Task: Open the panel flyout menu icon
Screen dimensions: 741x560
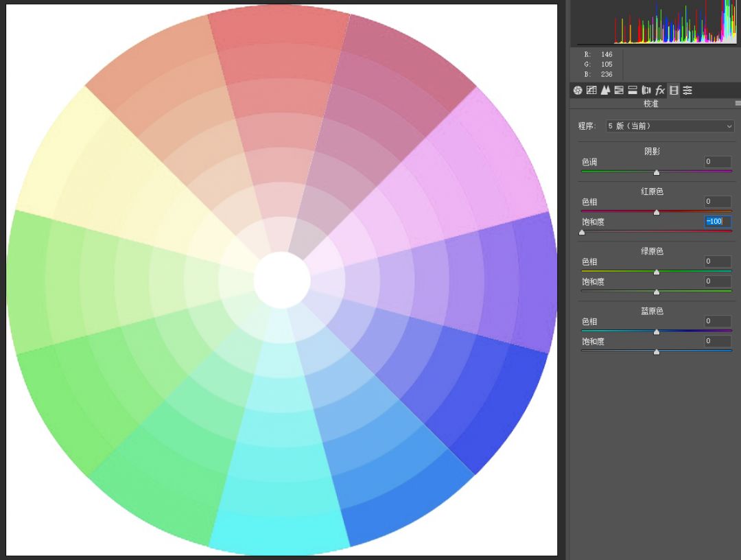Action: [x=738, y=103]
